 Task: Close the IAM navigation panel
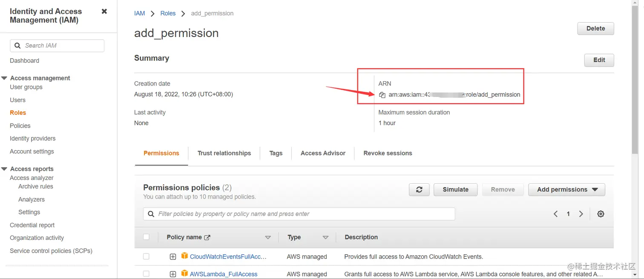coord(104,11)
